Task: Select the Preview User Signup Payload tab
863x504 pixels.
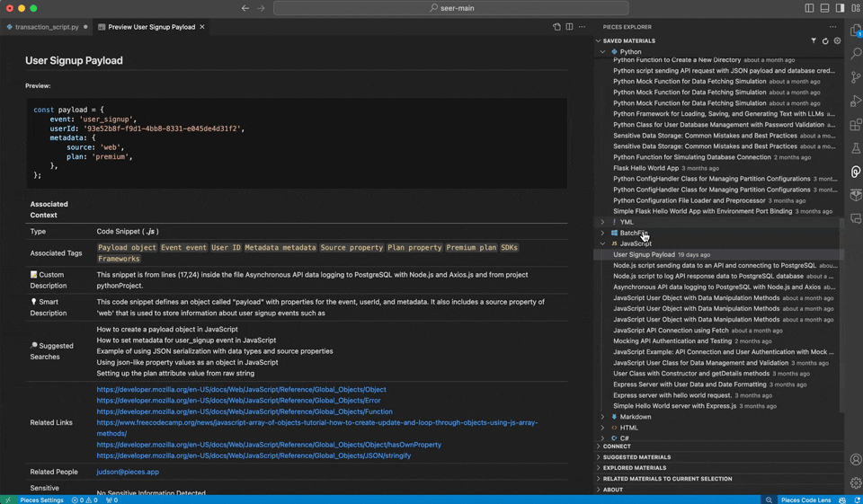Action: click(x=151, y=26)
